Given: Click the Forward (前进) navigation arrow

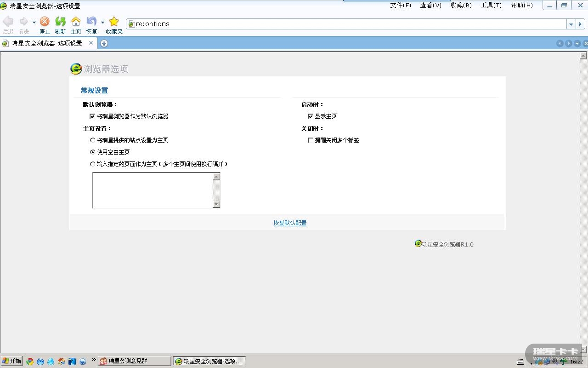Looking at the screenshot, I should (x=23, y=22).
